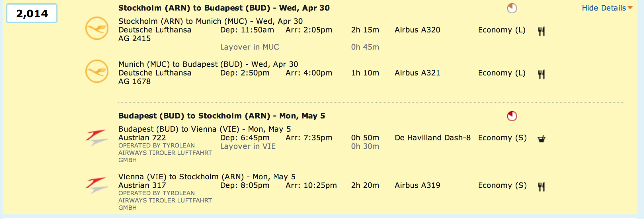The width and height of the screenshot is (644, 219).
Task: Collapse itinerary with Hide Details arrow
Action: [630, 8]
